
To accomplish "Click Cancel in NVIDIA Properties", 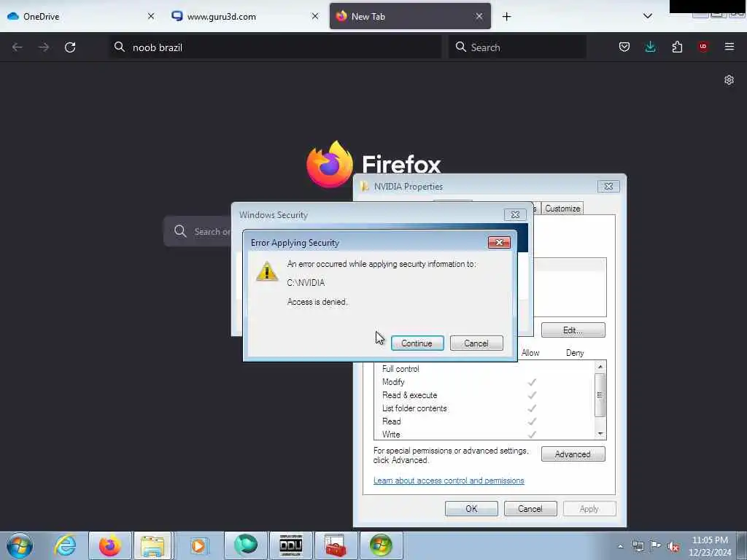I will (530, 508).
